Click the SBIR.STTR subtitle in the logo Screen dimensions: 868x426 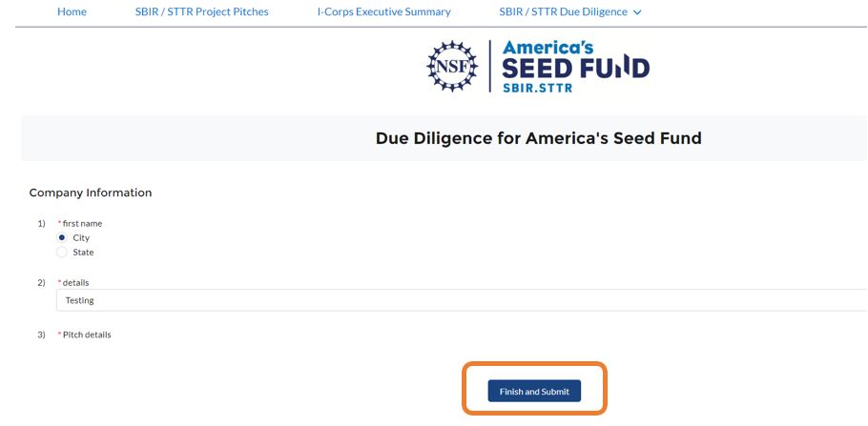(x=538, y=87)
